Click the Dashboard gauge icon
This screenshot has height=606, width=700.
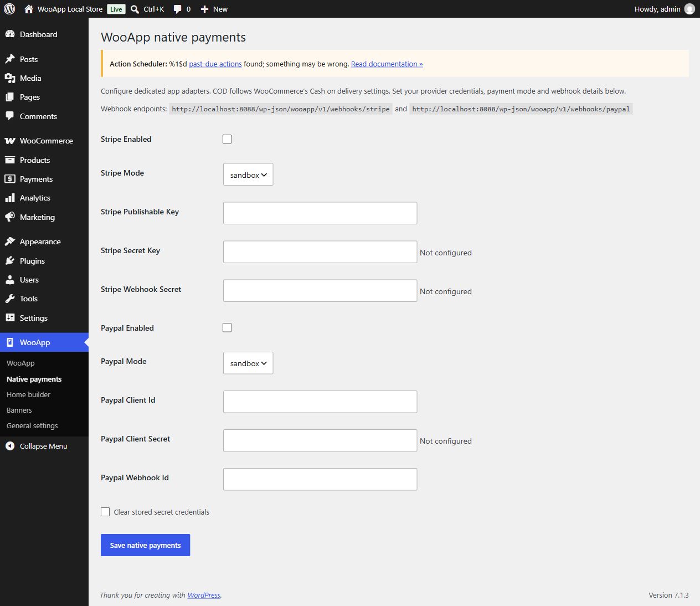coord(10,34)
